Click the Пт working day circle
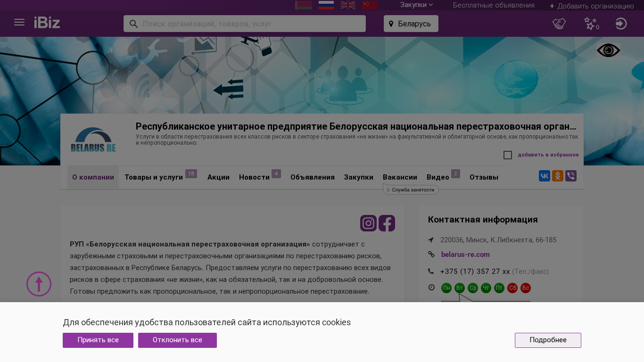 pyautogui.click(x=499, y=288)
